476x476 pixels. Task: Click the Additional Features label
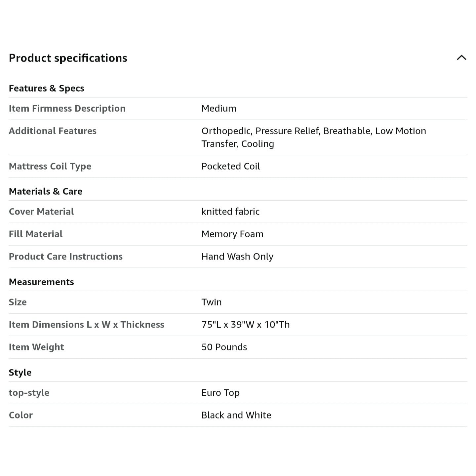(x=53, y=131)
